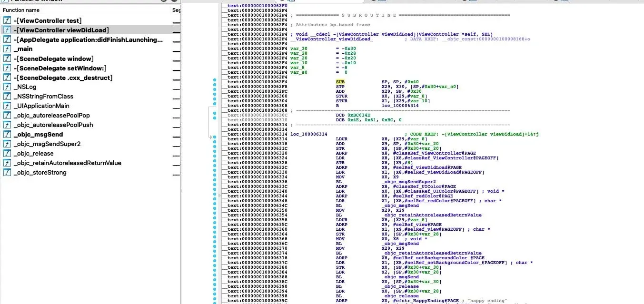Viewport: 644px width, 304px height.
Task: Select _objc_retainAutoreleasedReturnValue in the Functions list
Action: tap(68, 163)
